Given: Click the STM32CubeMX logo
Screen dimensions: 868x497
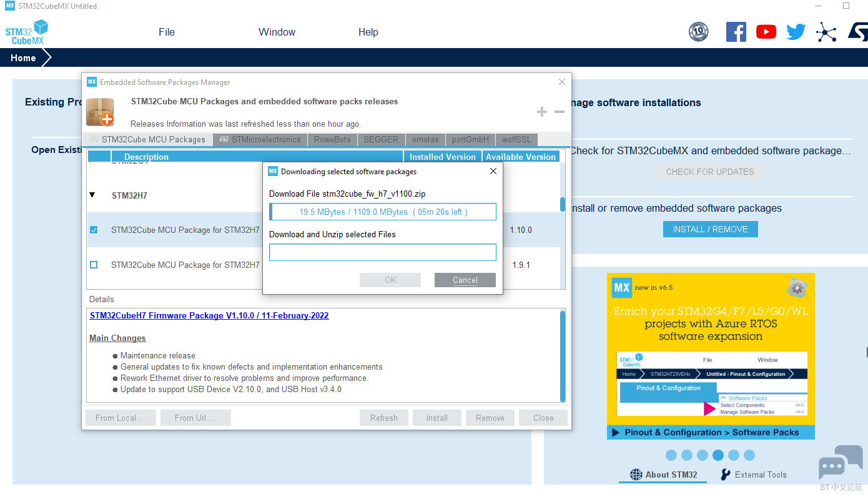Looking at the screenshot, I should (26, 32).
